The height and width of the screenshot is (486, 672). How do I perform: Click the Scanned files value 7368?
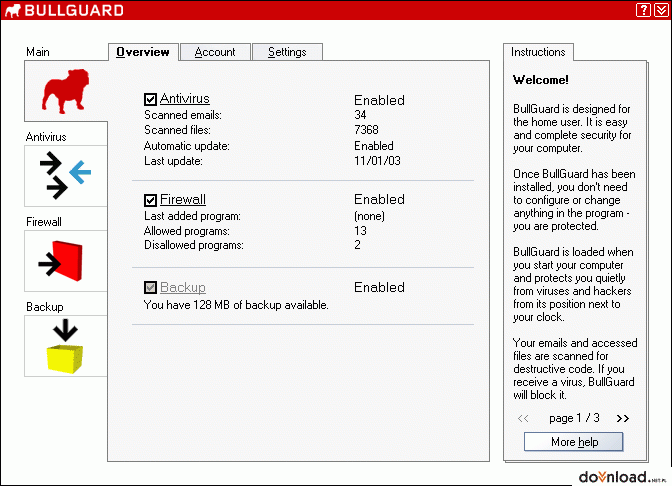coord(366,129)
